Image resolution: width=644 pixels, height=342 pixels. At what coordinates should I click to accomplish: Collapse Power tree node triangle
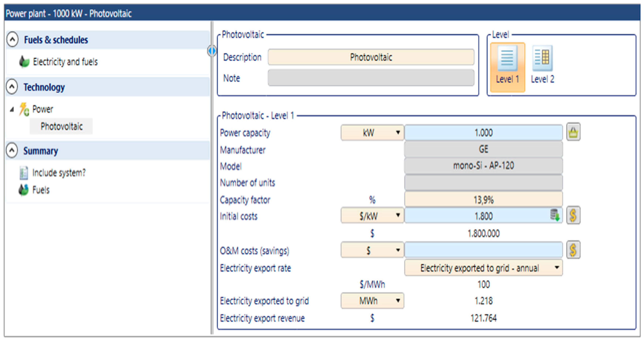click(x=12, y=109)
